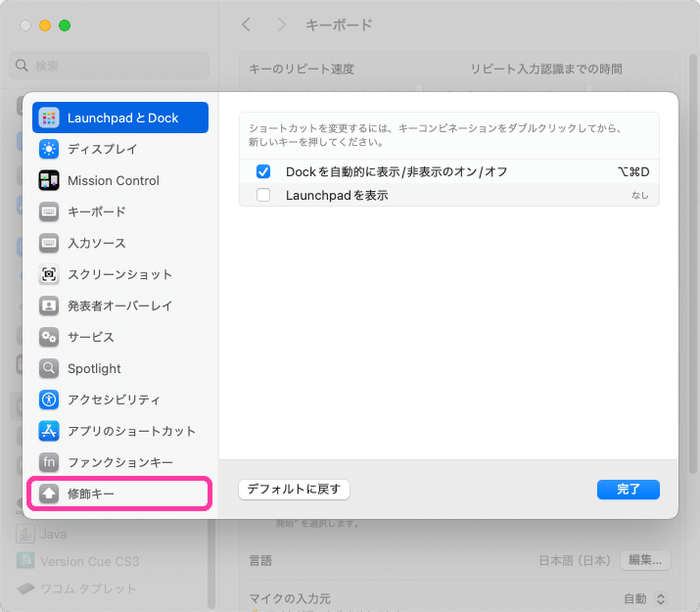The height and width of the screenshot is (612, 700).
Task: Choose the アクセシビリティ icon
Action: click(50, 400)
